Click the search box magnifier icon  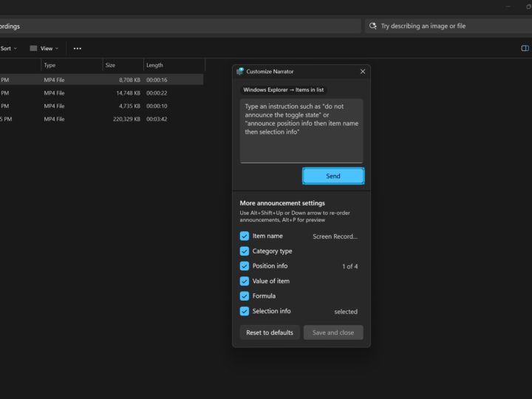(373, 26)
